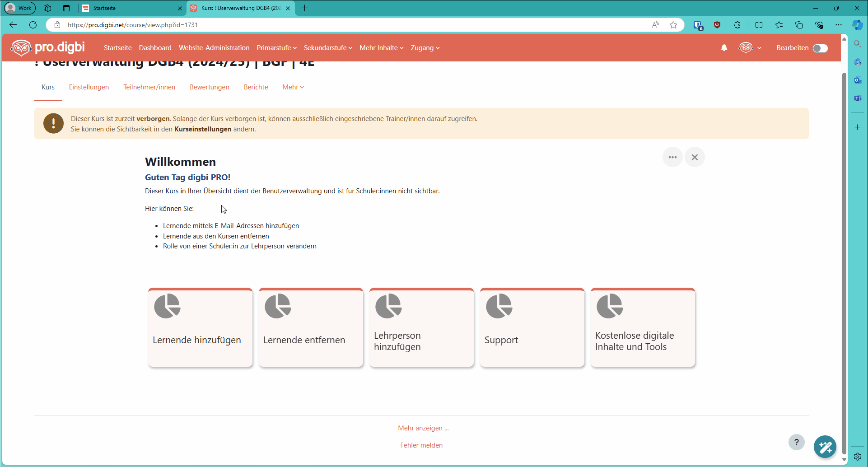The width and height of the screenshot is (868, 467).
Task: Open Outlook from the Edge sidebar
Action: (858, 80)
